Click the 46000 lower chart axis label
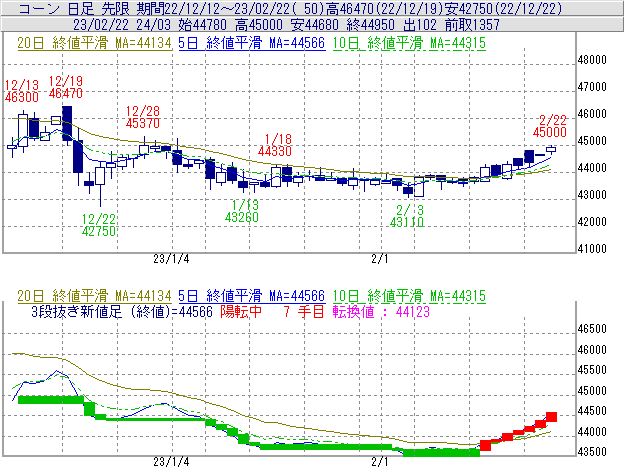Screen dimensions: 624x475 point(592,350)
